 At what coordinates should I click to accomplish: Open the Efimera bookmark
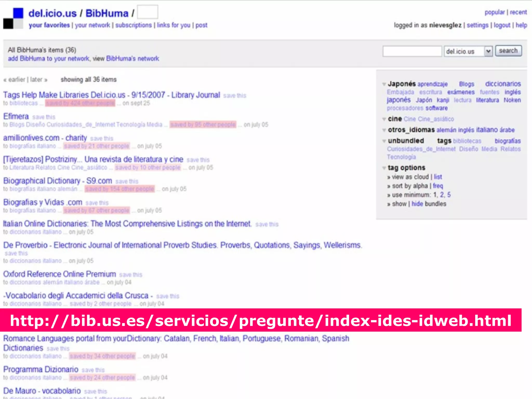(16, 116)
